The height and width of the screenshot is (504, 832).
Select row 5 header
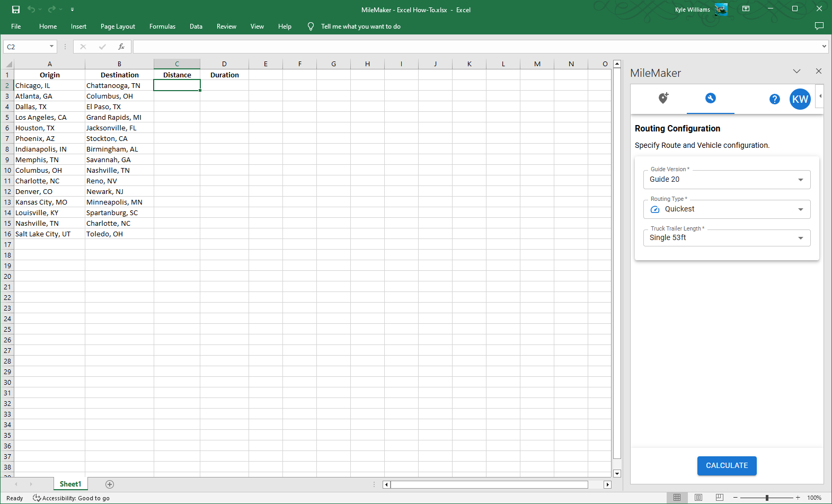(7, 117)
